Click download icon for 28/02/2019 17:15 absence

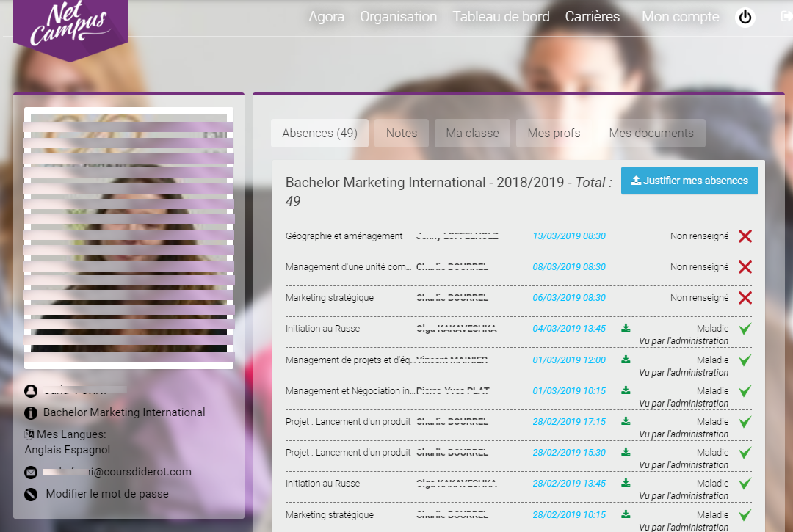click(626, 421)
